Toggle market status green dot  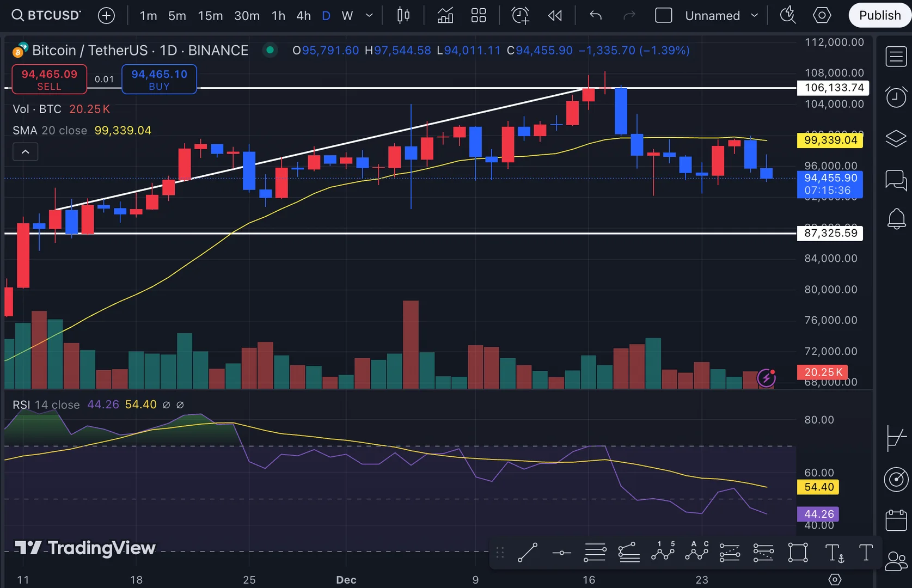pos(270,50)
